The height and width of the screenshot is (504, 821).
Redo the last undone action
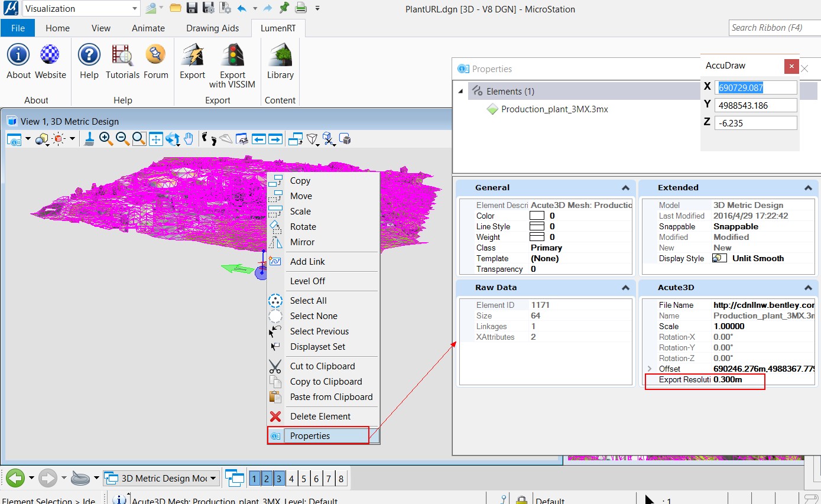[268, 8]
